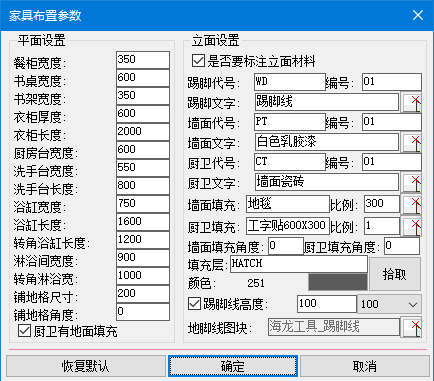Click the 铺地格尺寸 field showing 200
The height and width of the screenshot is (381, 434).
click(x=143, y=294)
